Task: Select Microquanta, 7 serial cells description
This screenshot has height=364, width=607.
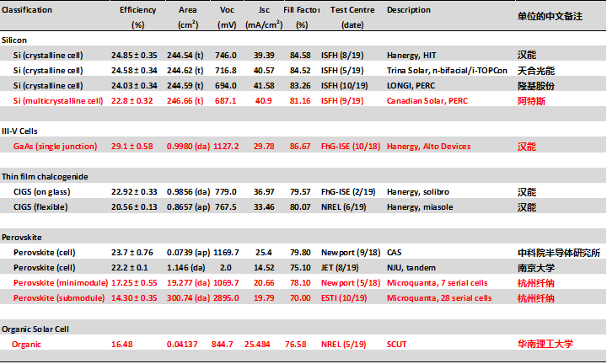Action: point(437,283)
